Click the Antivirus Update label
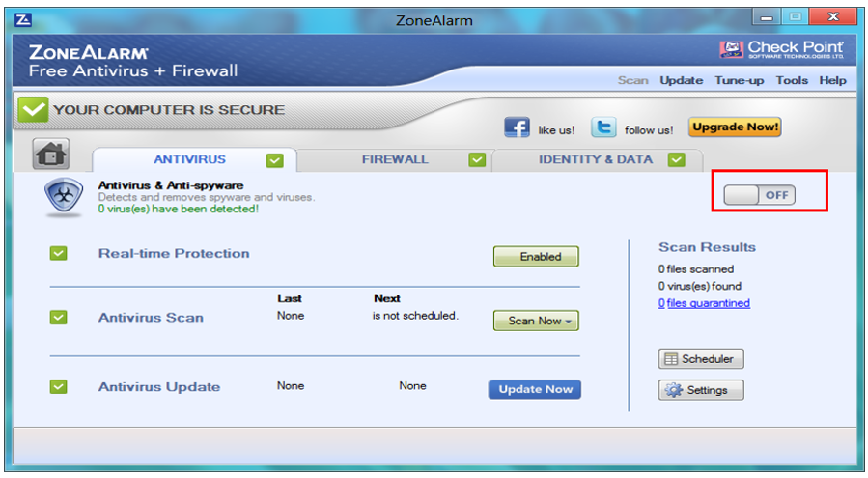The height and width of the screenshot is (478, 868). pyautogui.click(x=159, y=386)
